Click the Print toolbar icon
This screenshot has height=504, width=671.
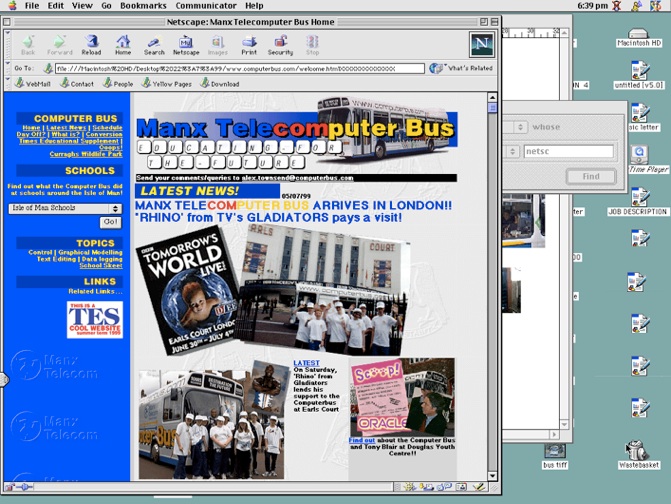click(x=248, y=44)
